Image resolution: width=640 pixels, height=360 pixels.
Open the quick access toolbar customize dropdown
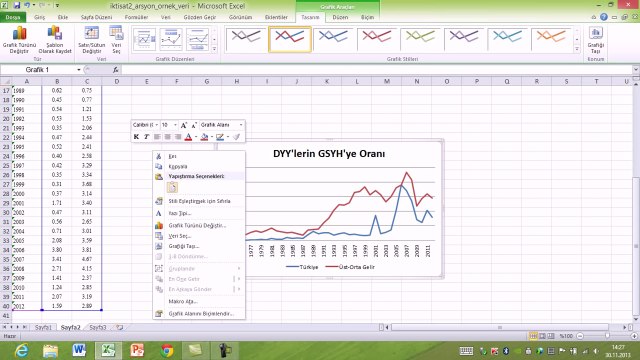[x=57, y=5]
